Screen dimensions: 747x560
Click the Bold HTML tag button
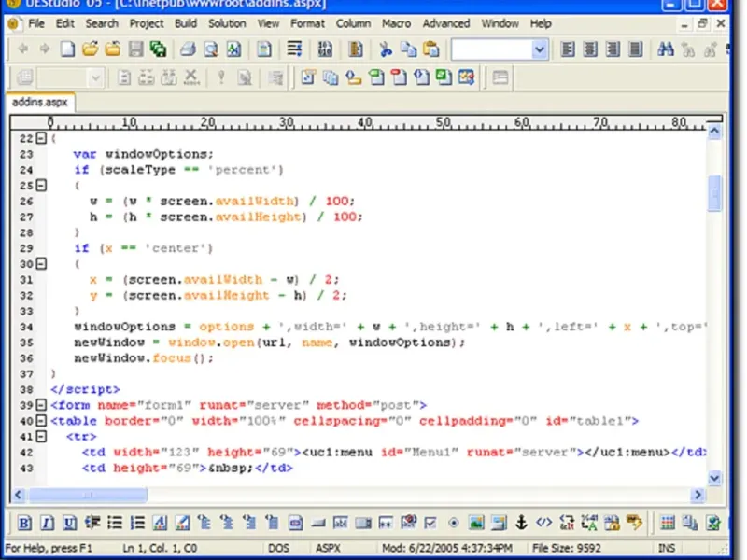point(24,523)
